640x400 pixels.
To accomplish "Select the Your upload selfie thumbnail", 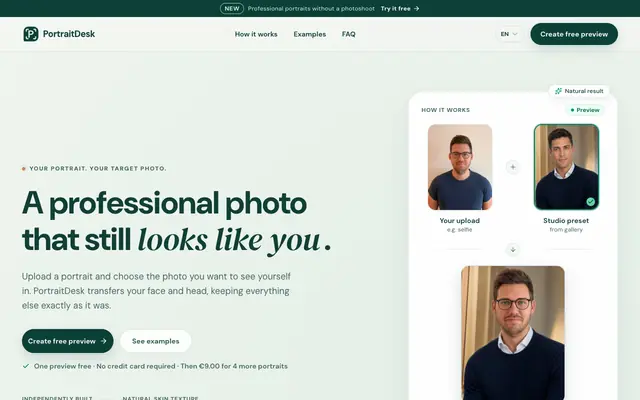I will (460, 167).
